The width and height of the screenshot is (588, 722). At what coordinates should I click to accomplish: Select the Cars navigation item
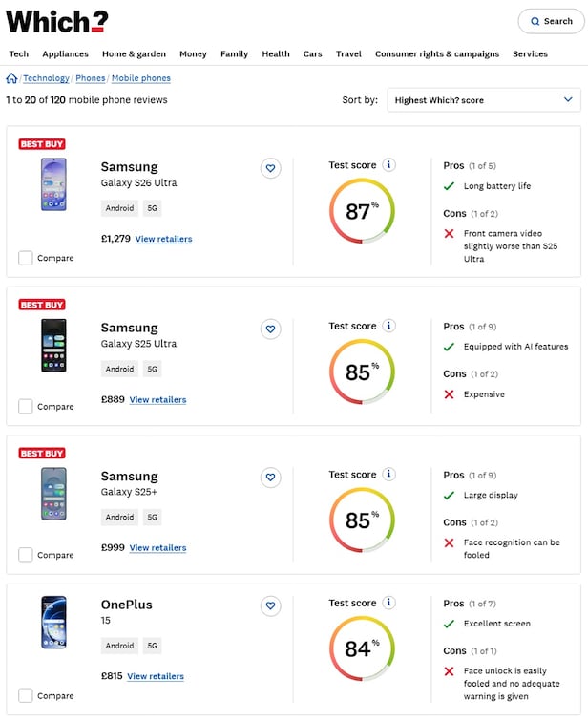click(x=313, y=54)
